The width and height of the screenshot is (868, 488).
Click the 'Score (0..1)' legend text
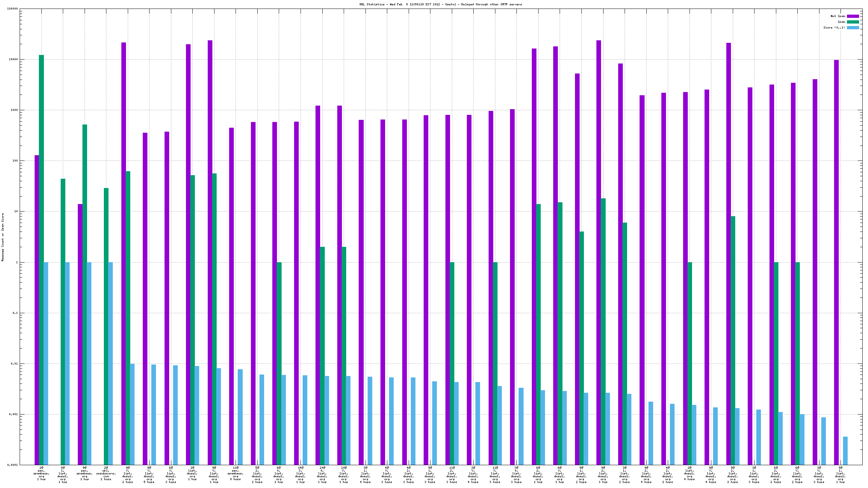834,27
